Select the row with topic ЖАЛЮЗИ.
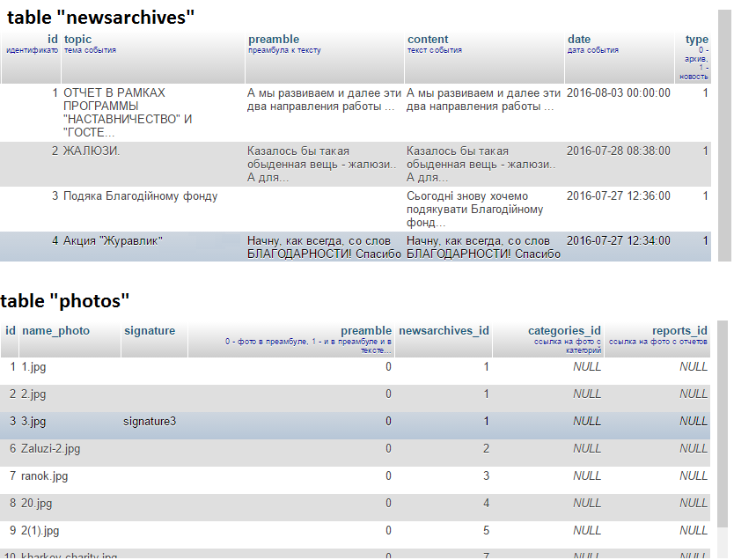The height and width of the screenshot is (560, 734). pos(92,151)
